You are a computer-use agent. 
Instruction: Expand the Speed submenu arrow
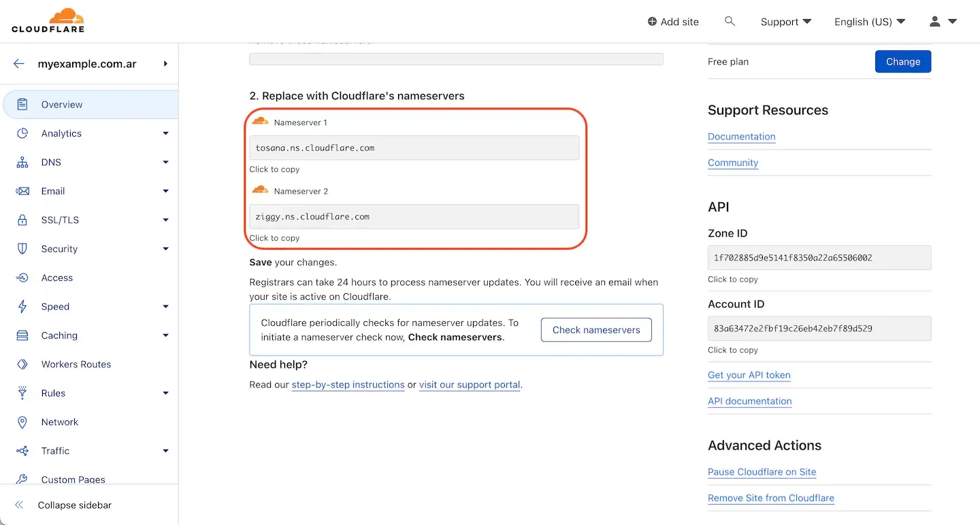pyautogui.click(x=165, y=307)
